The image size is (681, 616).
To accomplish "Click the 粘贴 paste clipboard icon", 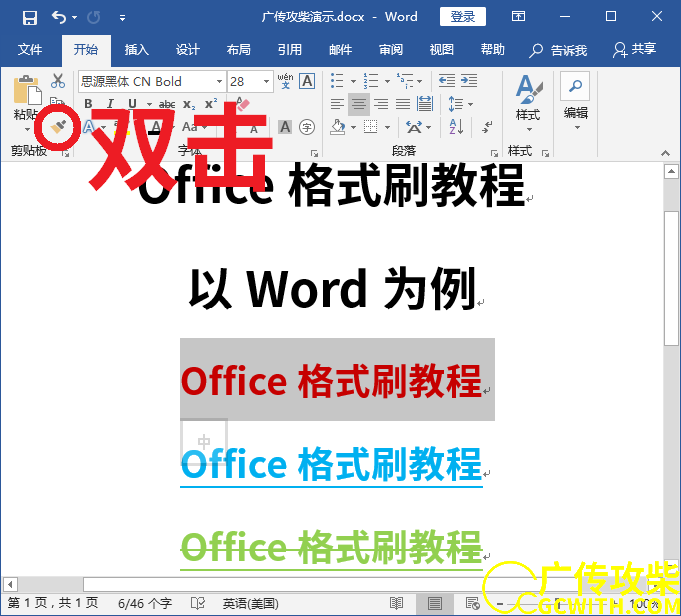I will (27, 90).
